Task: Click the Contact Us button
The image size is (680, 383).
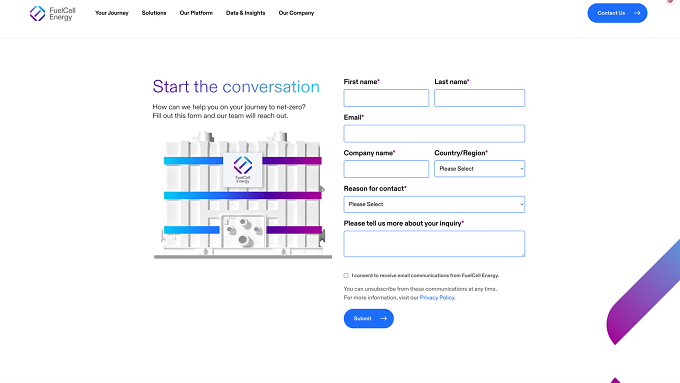Action: 617,13
